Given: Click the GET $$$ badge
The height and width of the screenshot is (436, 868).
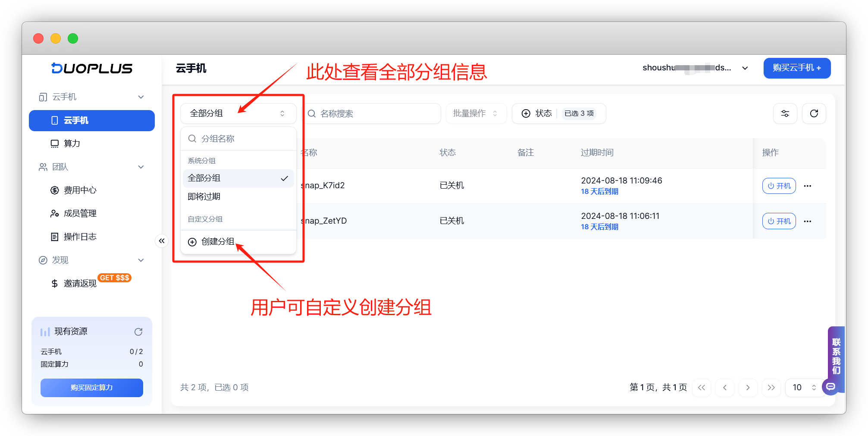Looking at the screenshot, I should click(115, 278).
